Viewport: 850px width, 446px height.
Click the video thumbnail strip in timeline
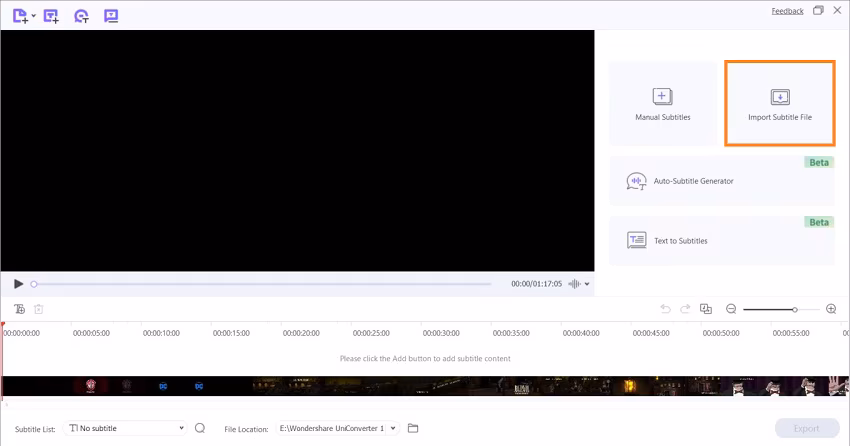point(426,386)
